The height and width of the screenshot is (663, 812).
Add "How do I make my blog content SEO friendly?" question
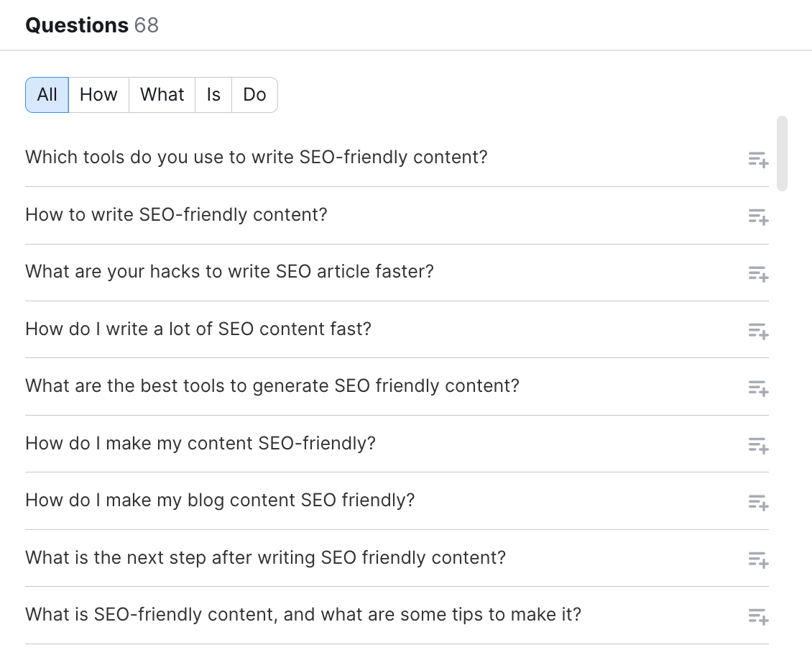click(757, 503)
